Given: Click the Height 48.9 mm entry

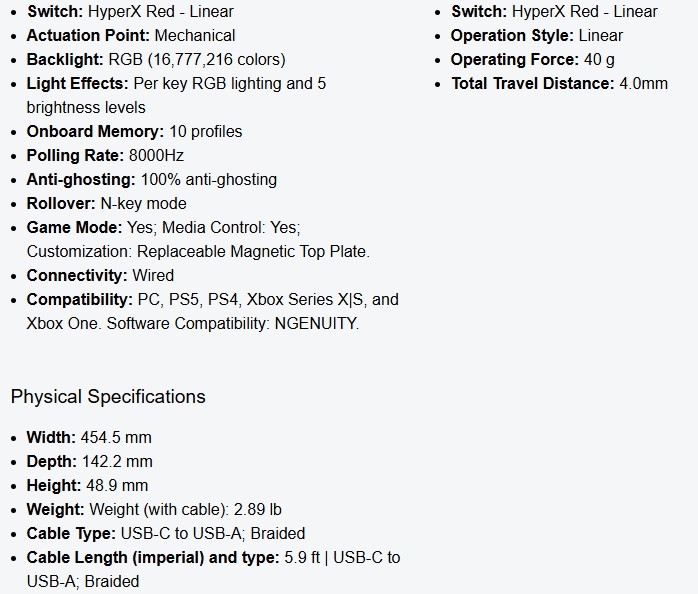Looking at the screenshot, I should click(87, 486).
